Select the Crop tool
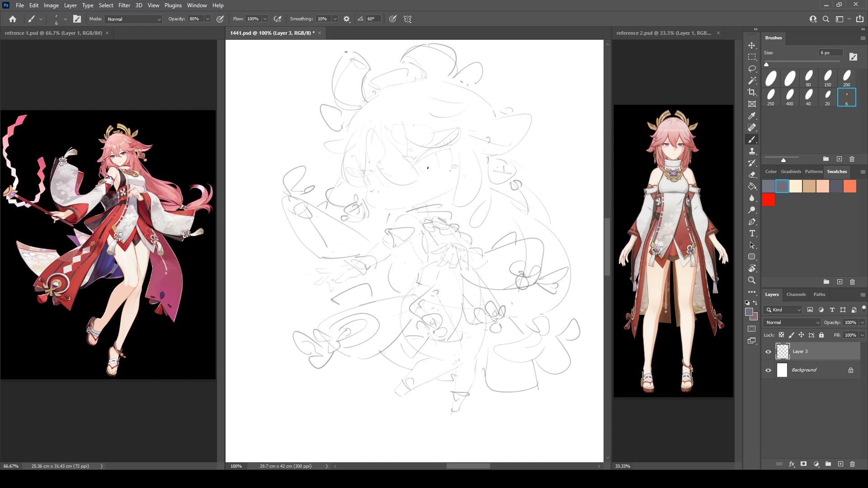 tap(752, 92)
